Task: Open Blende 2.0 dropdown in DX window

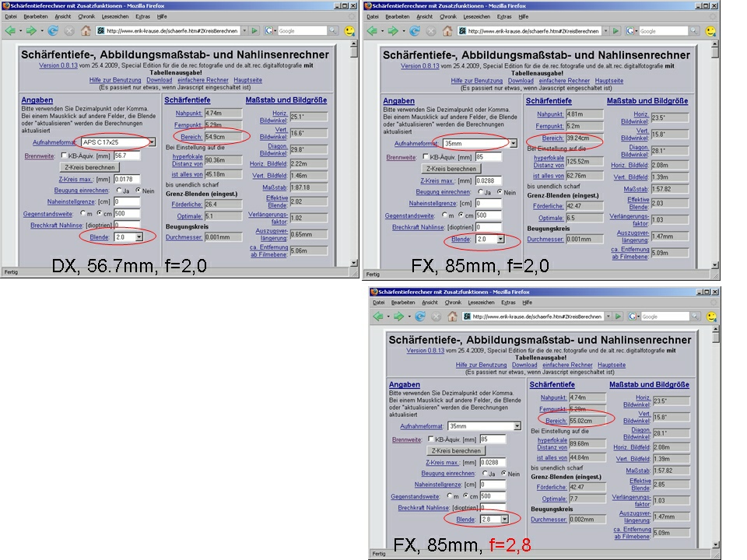Action: [x=128, y=236]
